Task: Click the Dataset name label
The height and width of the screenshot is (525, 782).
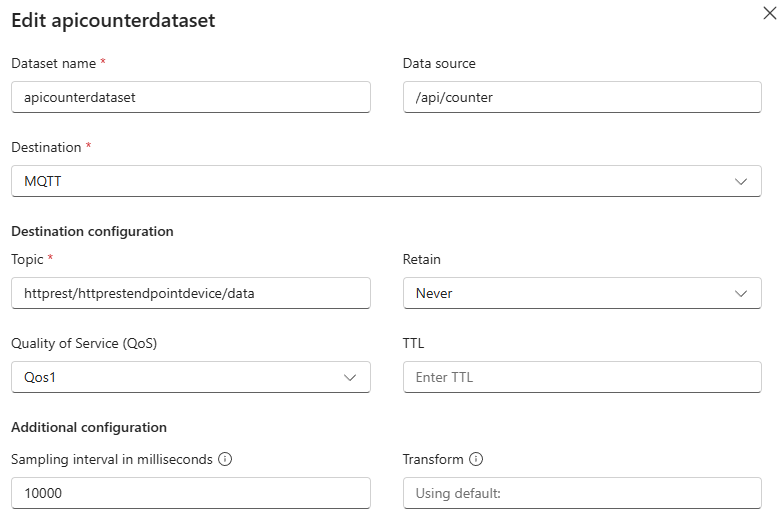Action: tap(53, 63)
